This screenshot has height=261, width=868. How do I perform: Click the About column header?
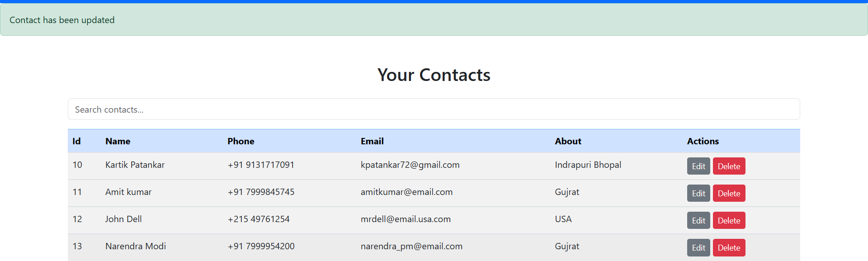(568, 141)
